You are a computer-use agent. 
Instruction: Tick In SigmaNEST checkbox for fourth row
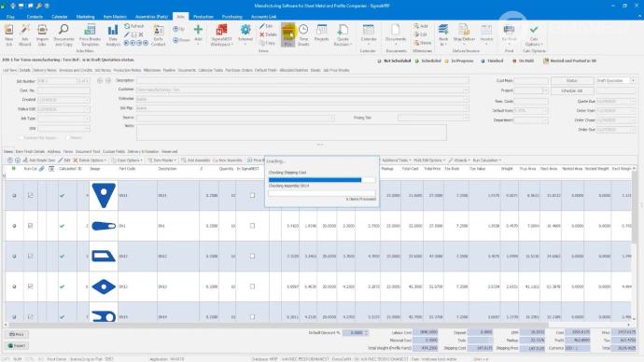coord(252,286)
